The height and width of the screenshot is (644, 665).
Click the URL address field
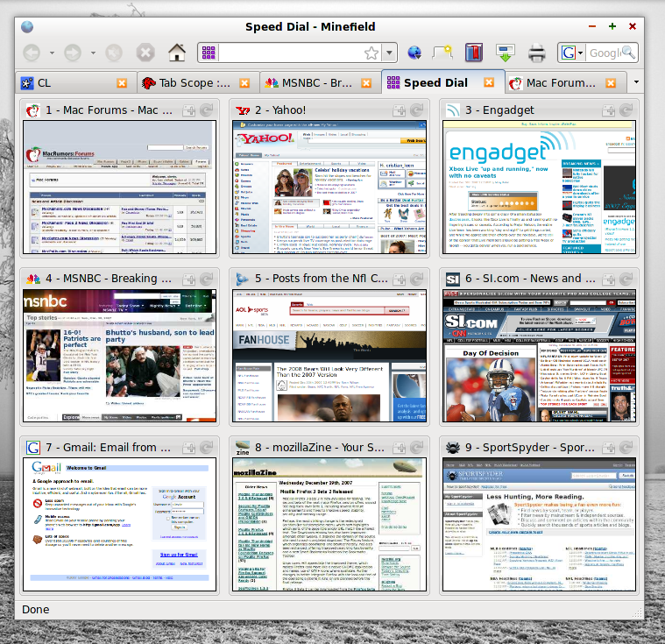pos(291,53)
